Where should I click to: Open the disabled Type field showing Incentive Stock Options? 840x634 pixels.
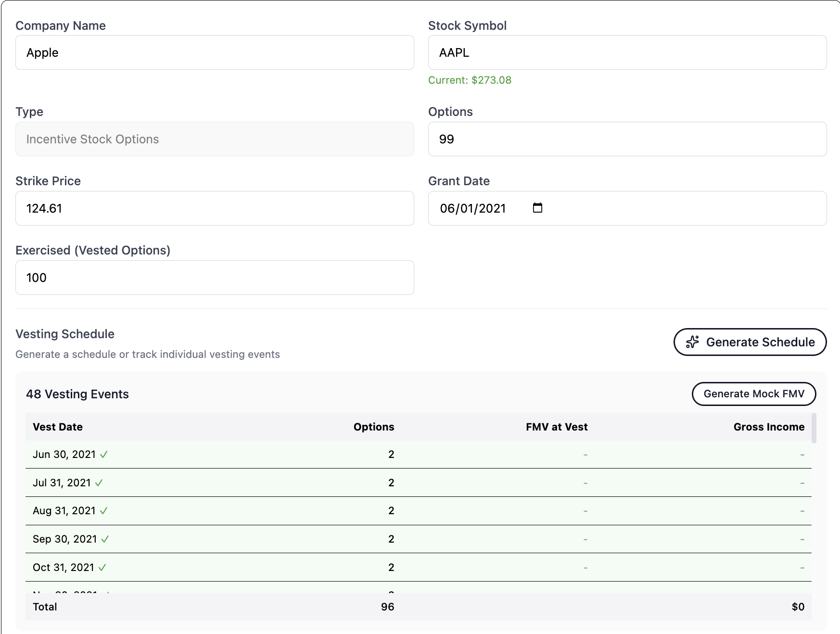[215, 139]
